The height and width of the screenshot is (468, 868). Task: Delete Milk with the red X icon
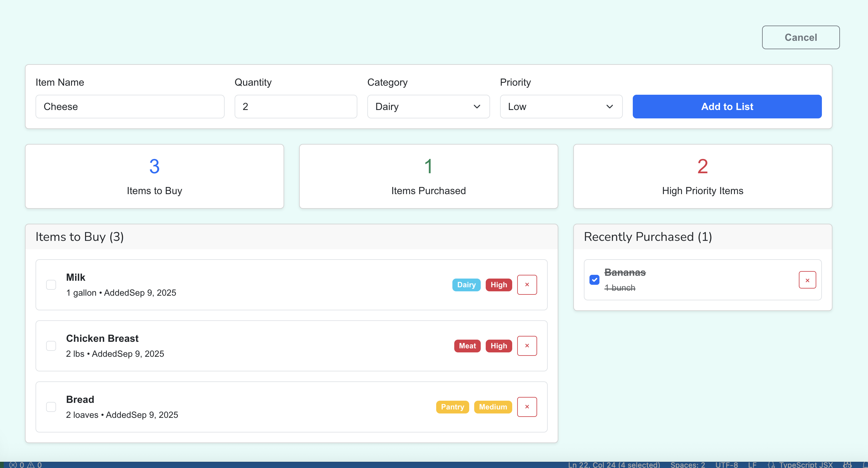[x=527, y=285]
